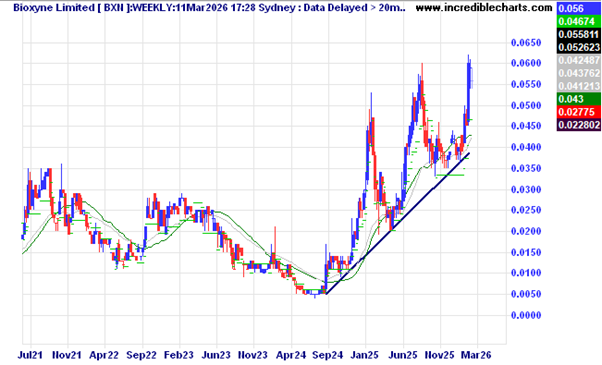The width and height of the screenshot is (602, 365).
Task: Click the 0.0150 price axis label
Action: (x=526, y=252)
